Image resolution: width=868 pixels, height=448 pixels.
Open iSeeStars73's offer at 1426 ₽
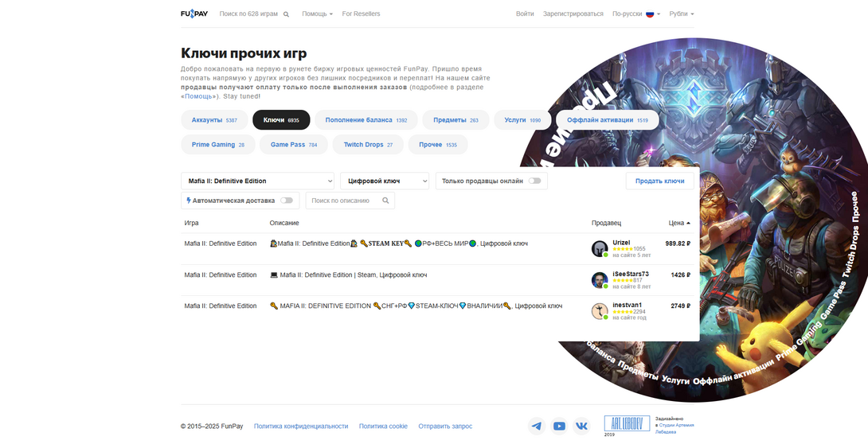click(437, 280)
